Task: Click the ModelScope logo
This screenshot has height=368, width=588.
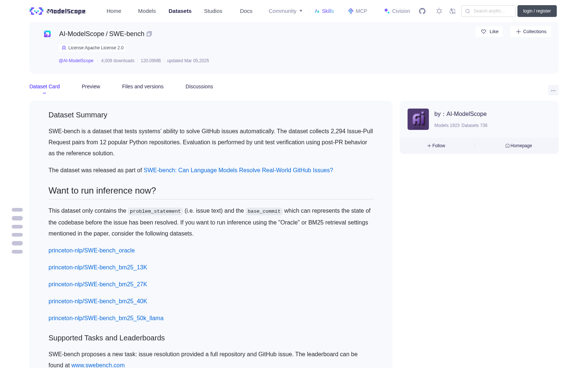Action: click(x=58, y=11)
